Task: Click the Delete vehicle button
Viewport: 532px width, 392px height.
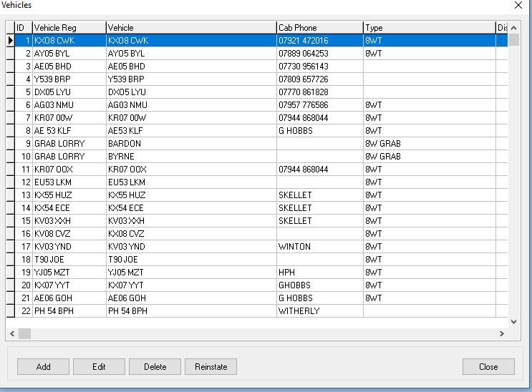Action: click(155, 366)
